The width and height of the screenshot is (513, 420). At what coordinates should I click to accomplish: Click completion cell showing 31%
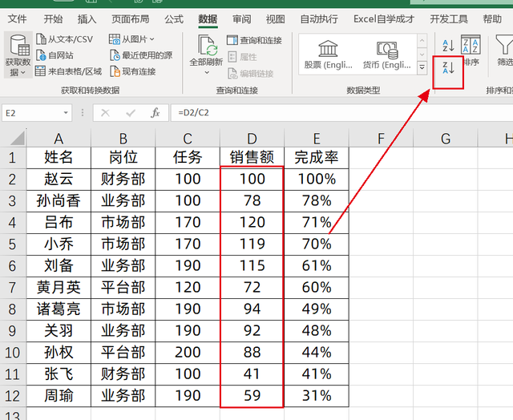click(x=317, y=396)
